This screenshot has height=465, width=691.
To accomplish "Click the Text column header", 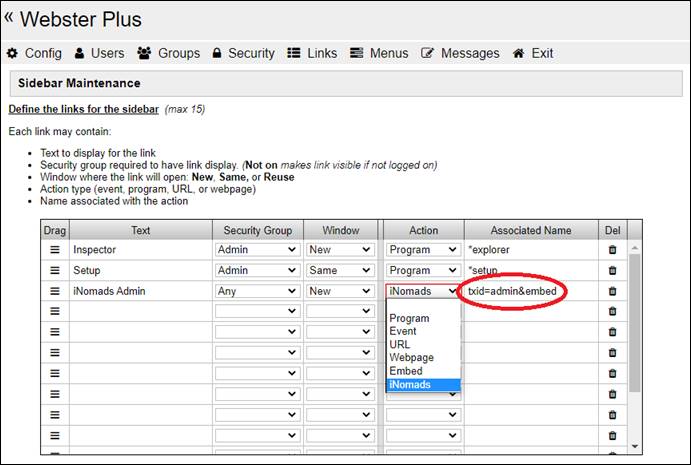I will tap(141, 230).
